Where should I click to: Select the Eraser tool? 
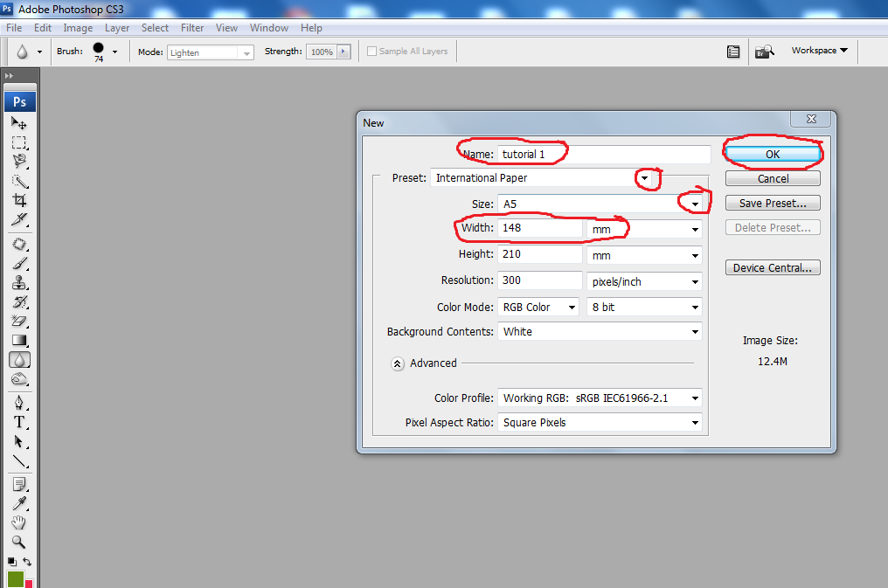(19, 321)
